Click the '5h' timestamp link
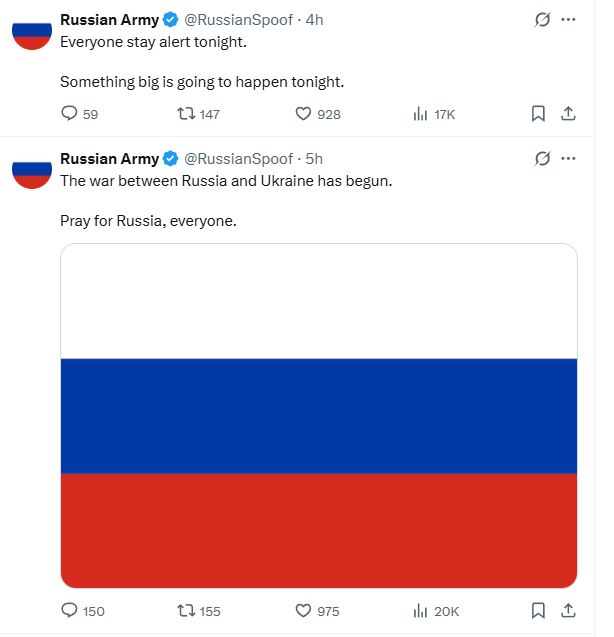The height and width of the screenshot is (637, 614). (314, 158)
